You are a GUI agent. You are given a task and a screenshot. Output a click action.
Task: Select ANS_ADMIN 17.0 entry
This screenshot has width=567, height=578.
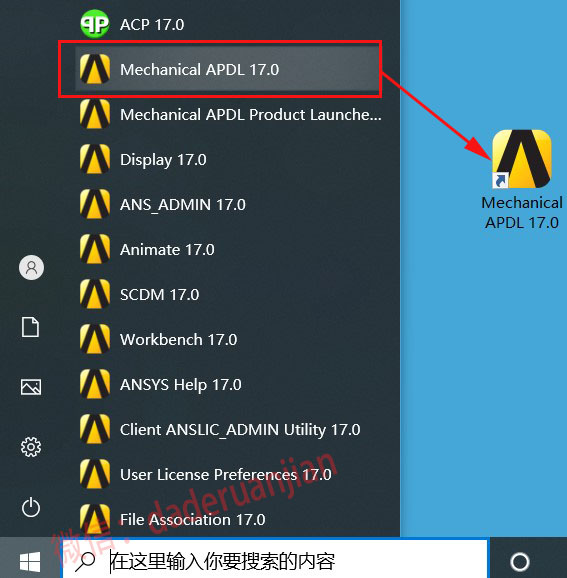[x=227, y=204]
